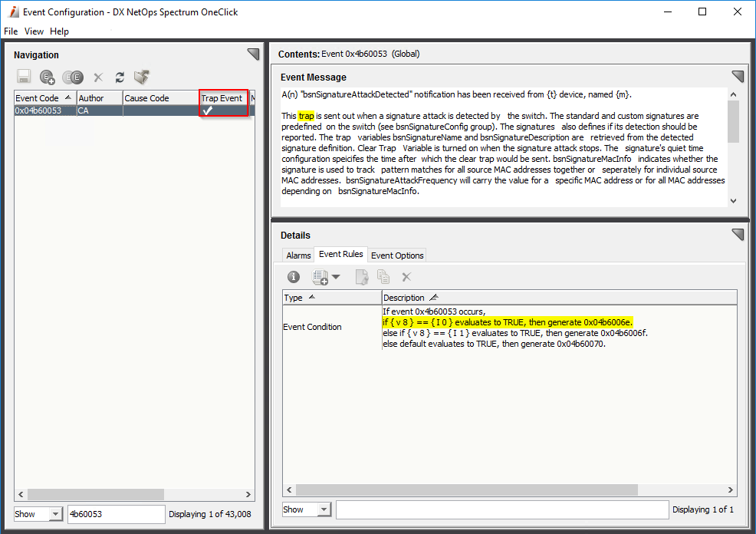Toggle the Trap Event checkmark in the row
Viewport: 756px width, 534px height.
pyautogui.click(x=208, y=110)
